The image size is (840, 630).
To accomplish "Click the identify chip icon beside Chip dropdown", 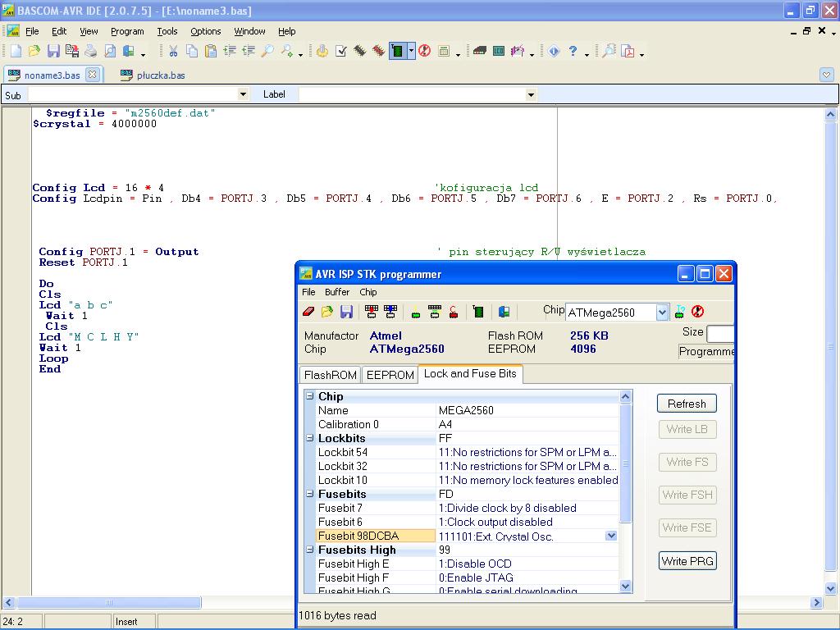I will pyautogui.click(x=679, y=312).
